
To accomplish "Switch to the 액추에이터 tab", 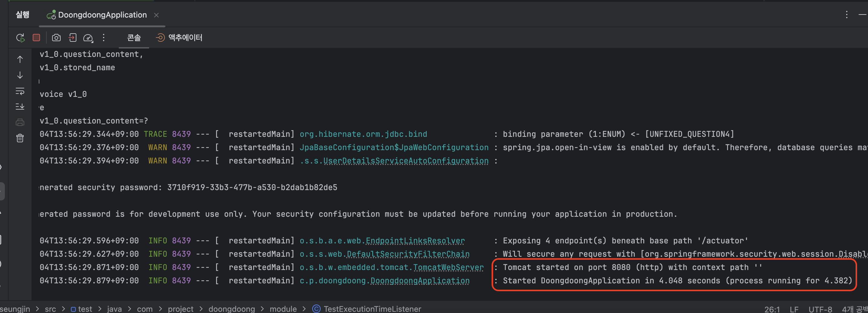I will pos(179,38).
